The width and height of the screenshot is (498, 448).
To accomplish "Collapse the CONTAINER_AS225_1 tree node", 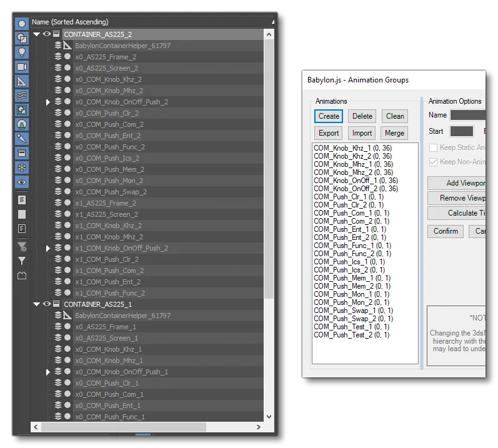I will [36, 304].
